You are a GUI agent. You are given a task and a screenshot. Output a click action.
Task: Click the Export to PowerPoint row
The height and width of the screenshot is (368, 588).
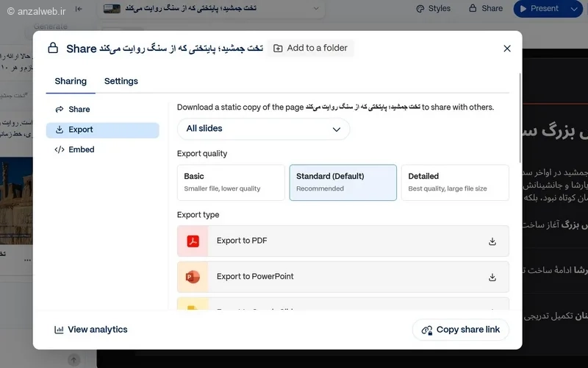click(x=343, y=277)
